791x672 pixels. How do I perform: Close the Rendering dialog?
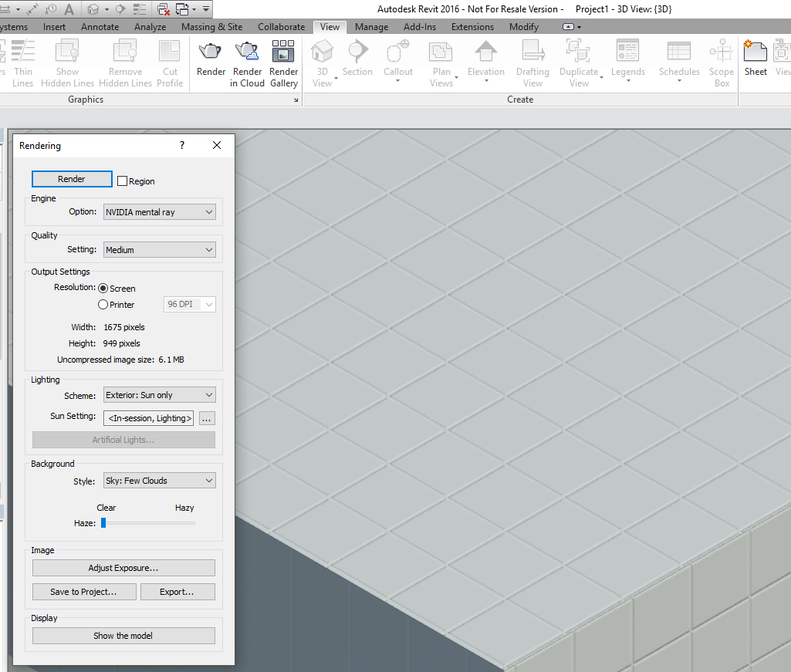pyautogui.click(x=217, y=145)
